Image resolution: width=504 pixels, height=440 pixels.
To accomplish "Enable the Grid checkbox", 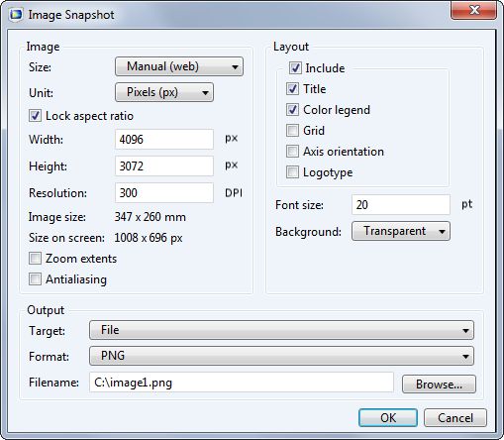I will (292, 131).
